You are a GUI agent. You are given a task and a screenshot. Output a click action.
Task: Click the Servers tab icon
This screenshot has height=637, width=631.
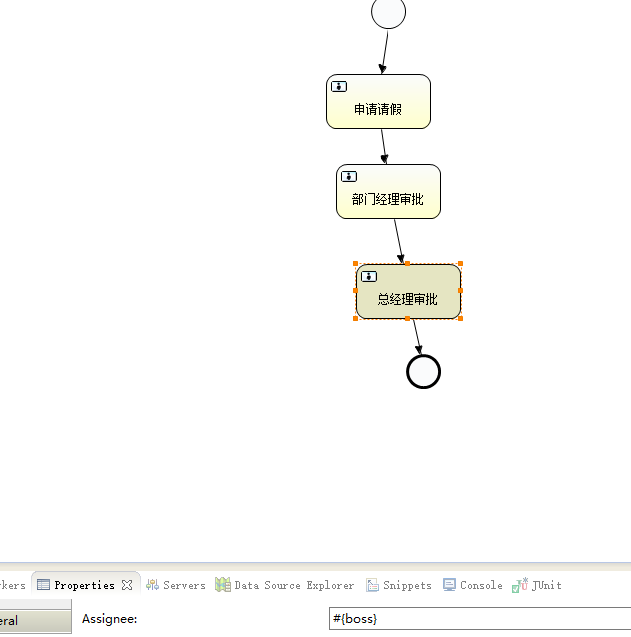pos(152,585)
